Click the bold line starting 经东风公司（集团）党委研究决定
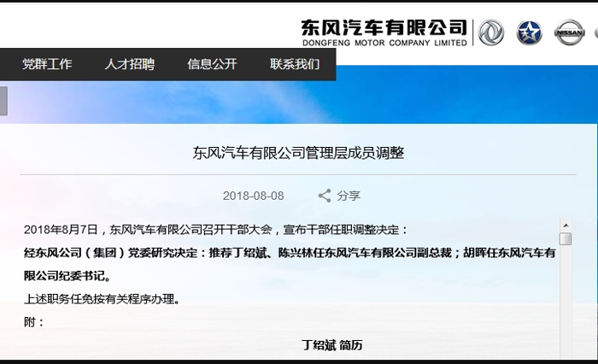The height and width of the screenshot is (364, 598). [x=290, y=253]
